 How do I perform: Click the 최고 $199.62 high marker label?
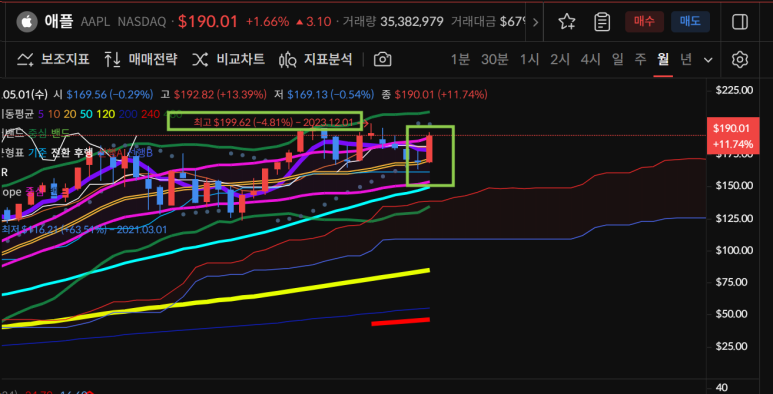(x=273, y=122)
